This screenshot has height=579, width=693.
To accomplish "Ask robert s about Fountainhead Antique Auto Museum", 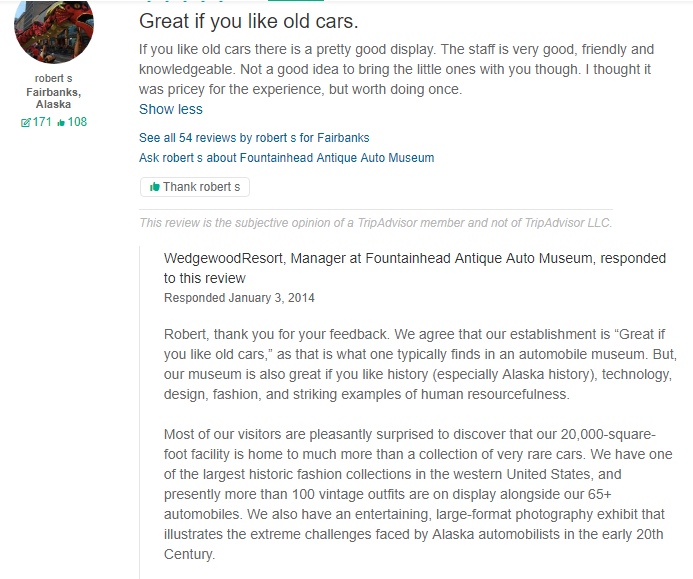I will (x=286, y=158).
